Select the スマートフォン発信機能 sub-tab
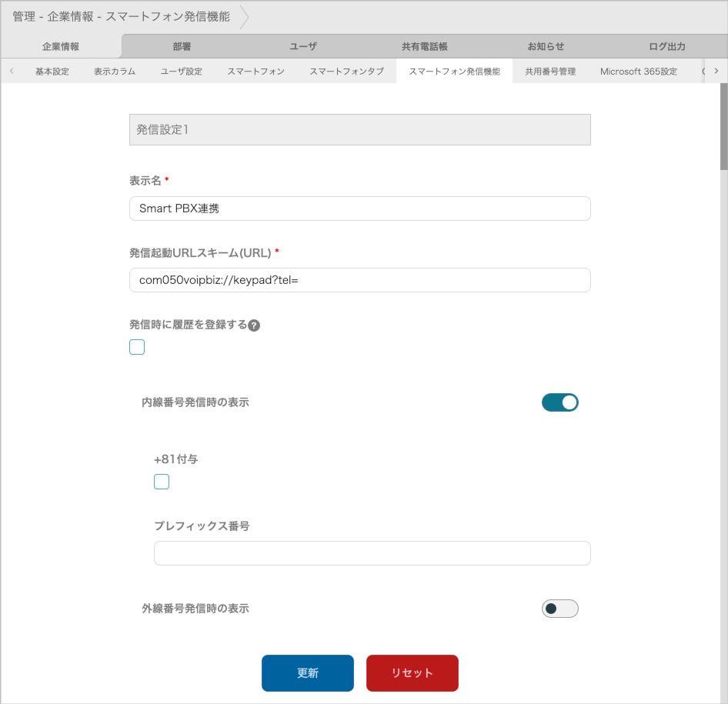The width and height of the screenshot is (728, 704). (x=455, y=72)
